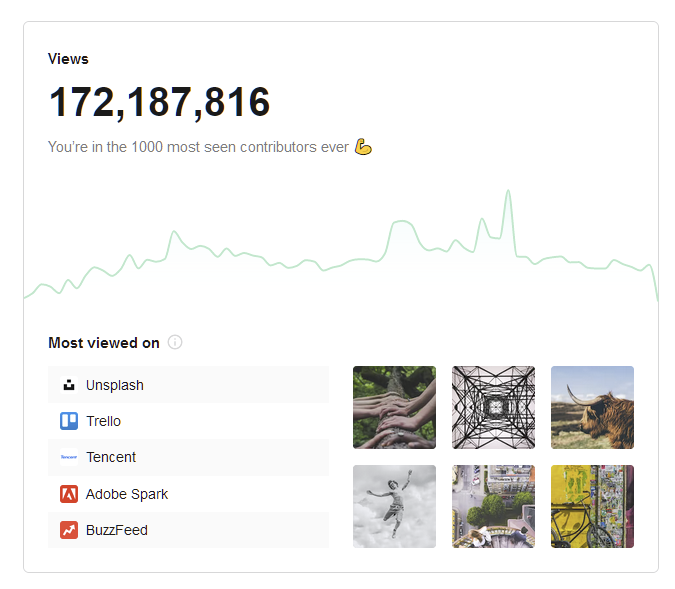Click the info icon beside Most viewed on
Viewport: 675px width, 589px height.
tap(175, 343)
